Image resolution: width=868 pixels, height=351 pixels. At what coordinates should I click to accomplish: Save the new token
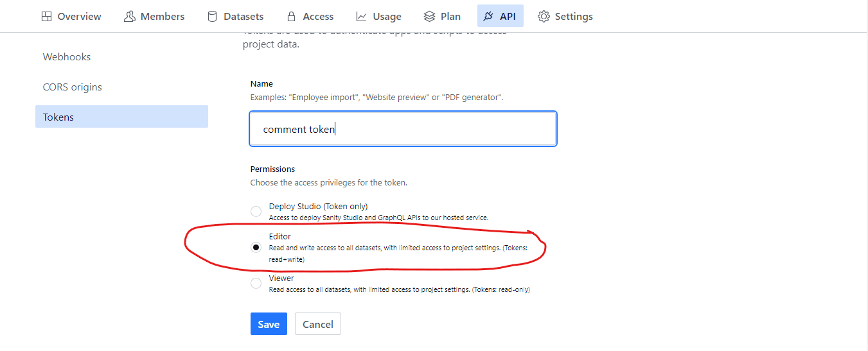pyautogui.click(x=269, y=324)
